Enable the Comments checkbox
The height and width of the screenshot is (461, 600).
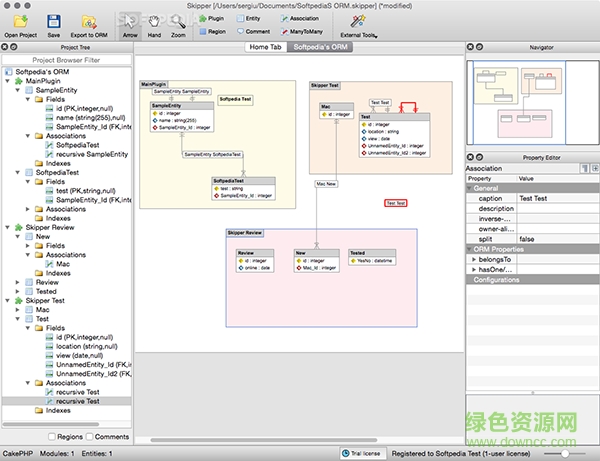point(89,437)
